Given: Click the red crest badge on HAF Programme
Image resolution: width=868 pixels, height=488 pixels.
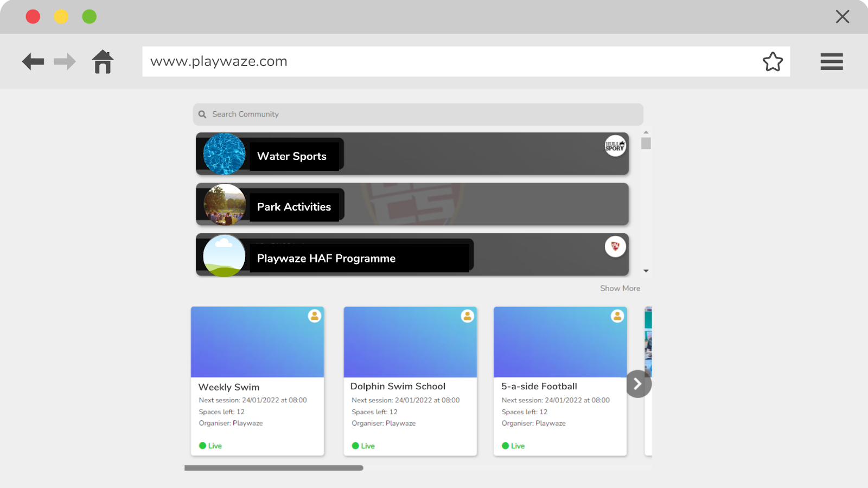Looking at the screenshot, I should coord(615,247).
